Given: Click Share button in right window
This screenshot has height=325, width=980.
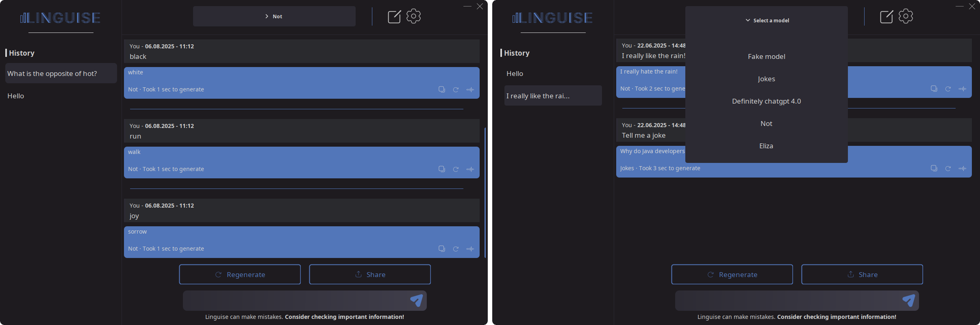Looking at the screenshot, I should tap(862, 275).
